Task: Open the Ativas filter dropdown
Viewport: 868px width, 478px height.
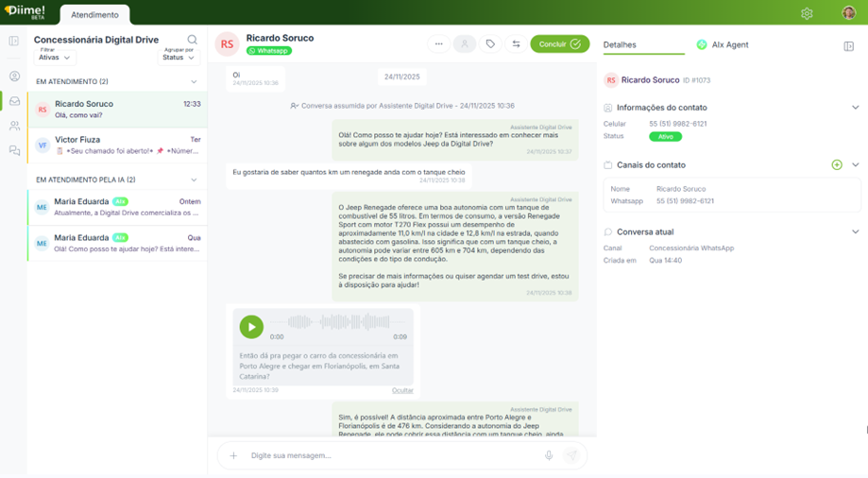Action: click(x=55, y=57)
